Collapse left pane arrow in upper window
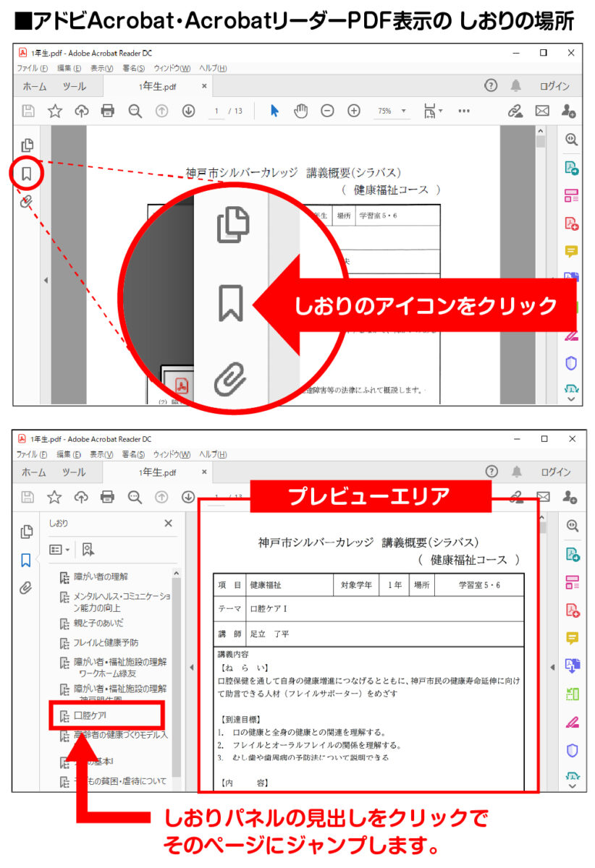Screen dimensions: 595x868 pos(45,280)
